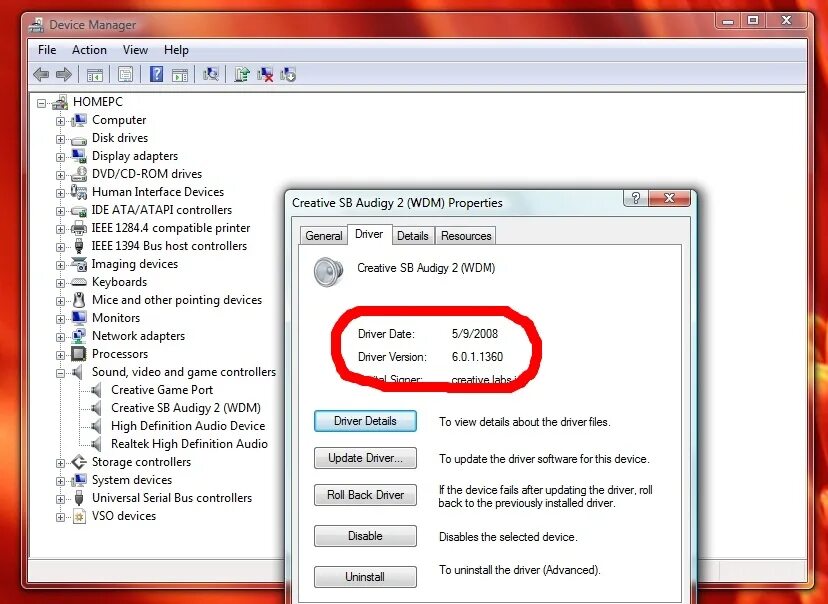Click the Driver Date: label
The image size is (828, 604).
[386, 334]
